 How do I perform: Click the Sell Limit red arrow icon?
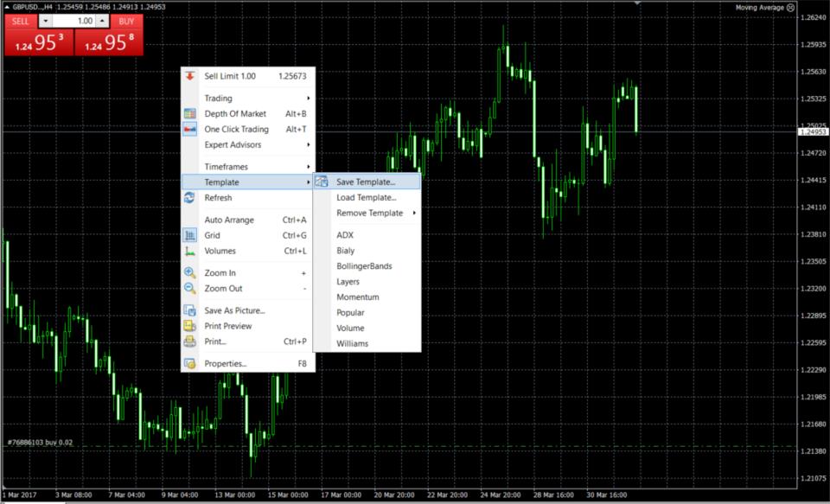188,75
